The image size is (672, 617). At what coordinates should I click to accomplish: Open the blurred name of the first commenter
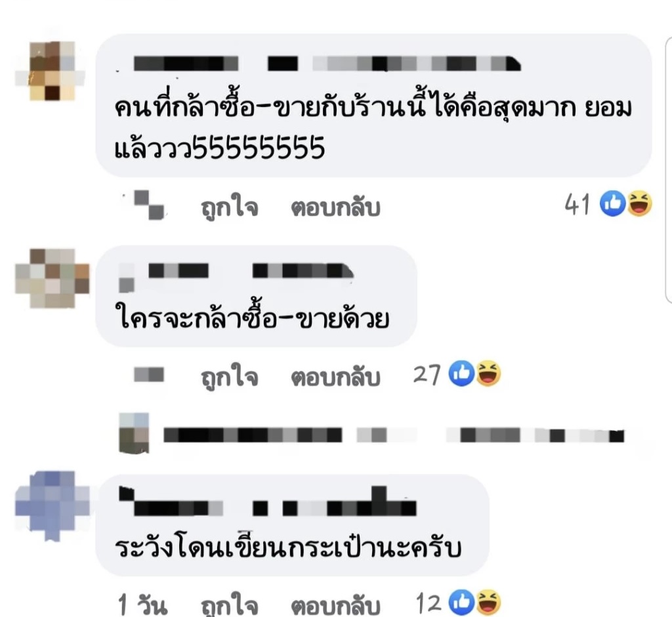click(327, 64)
